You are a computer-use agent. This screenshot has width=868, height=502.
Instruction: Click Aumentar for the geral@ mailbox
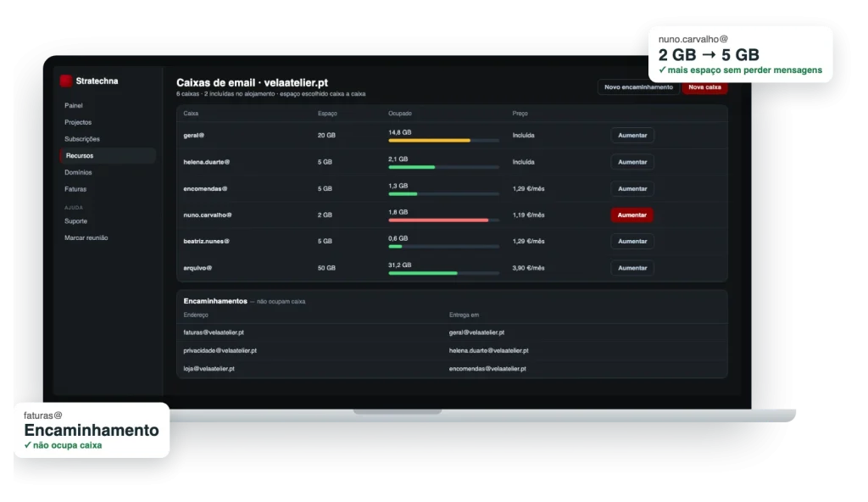(x=632, y=135)
